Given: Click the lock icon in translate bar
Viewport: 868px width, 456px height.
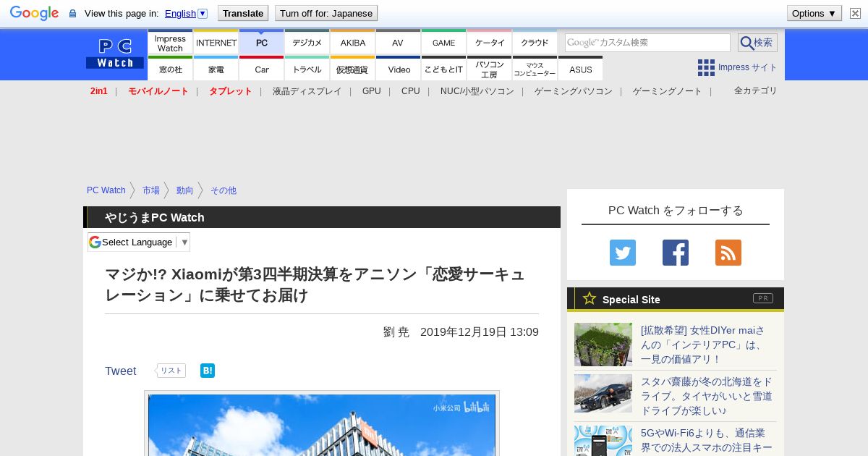Looking at the screenshot, I should point(72,14).
